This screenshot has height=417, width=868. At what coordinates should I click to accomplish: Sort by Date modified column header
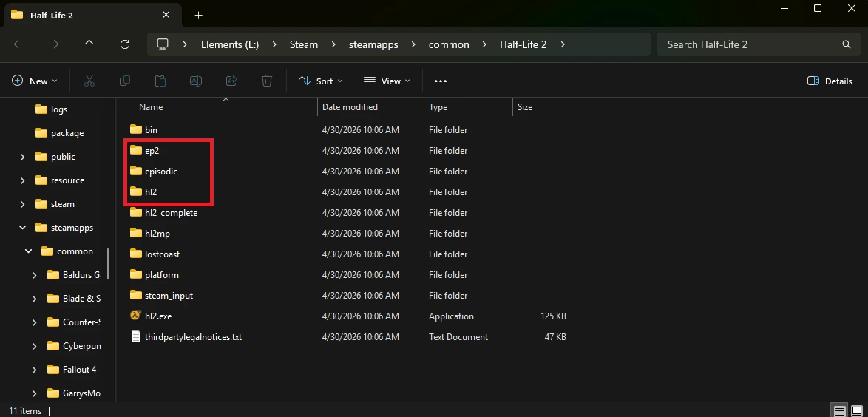[350, 107]
